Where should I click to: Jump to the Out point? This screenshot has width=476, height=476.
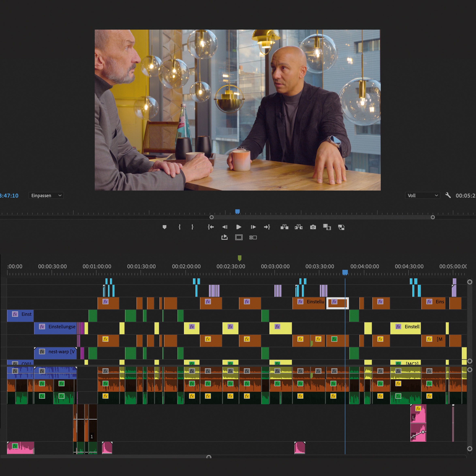click(x=267, y=227)
